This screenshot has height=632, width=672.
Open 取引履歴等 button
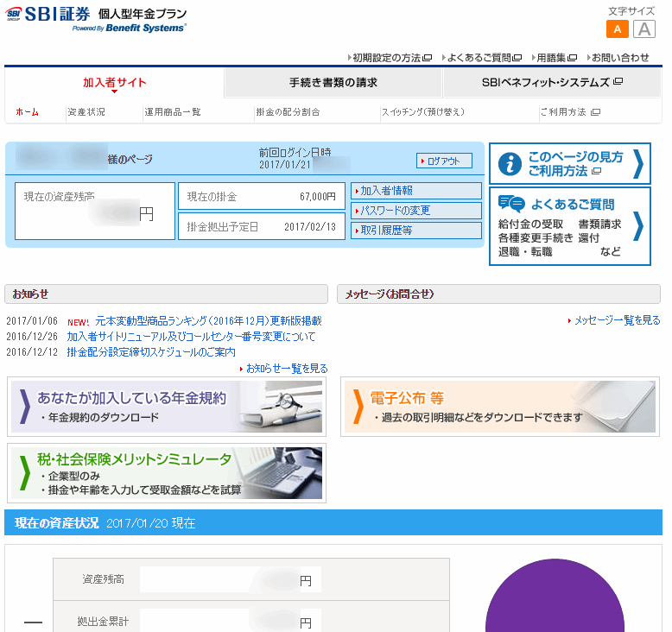(x=416, y=231)
